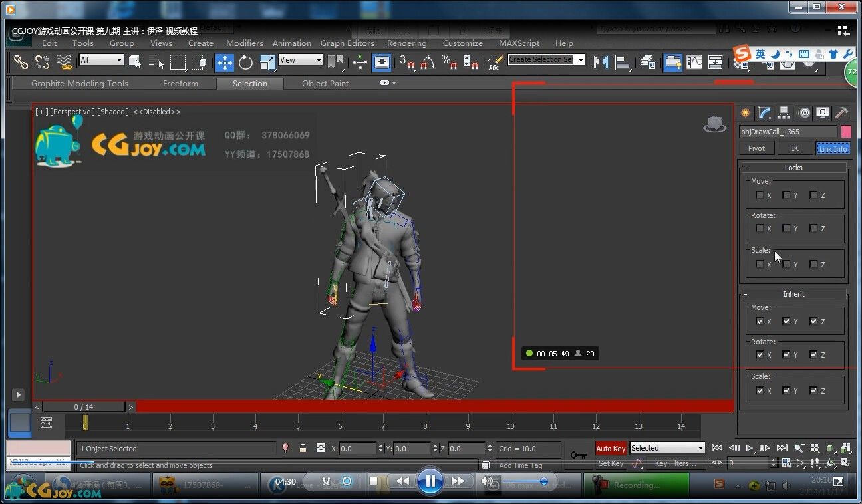Toggle the Window/Crossing selection icon
Image resolution: width=862 pixels, height=504 pixels.
pos(199,62)
